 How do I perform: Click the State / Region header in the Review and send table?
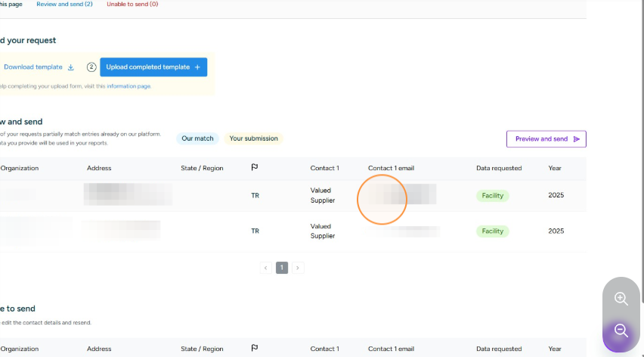tap(202, 168)
